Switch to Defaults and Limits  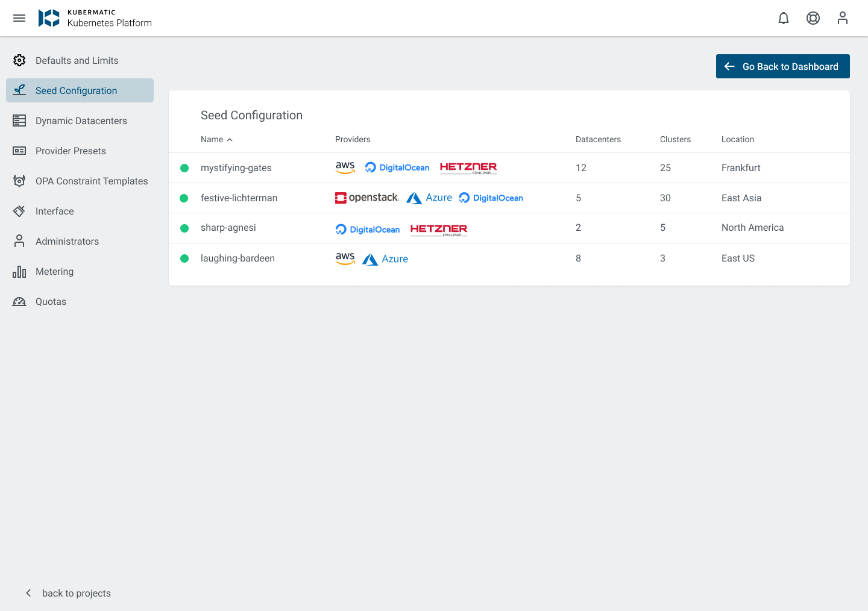pyautogui.click(x=77, y=60)
